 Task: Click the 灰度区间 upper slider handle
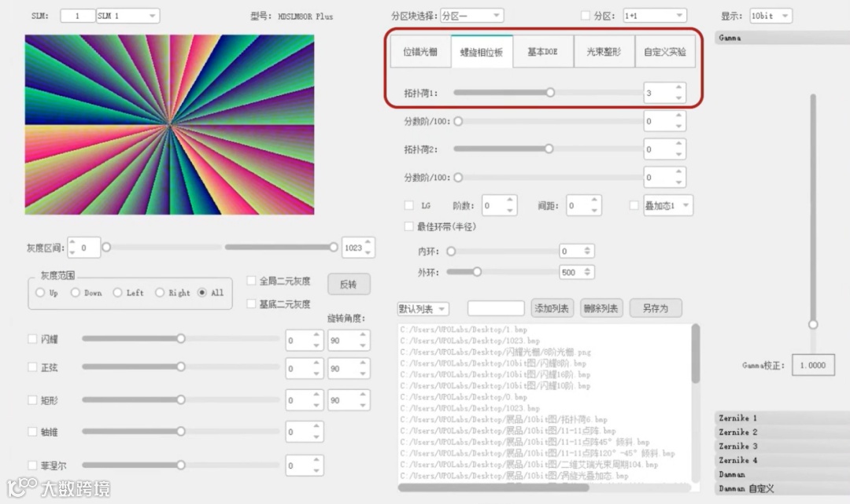[x=334, y=247]
